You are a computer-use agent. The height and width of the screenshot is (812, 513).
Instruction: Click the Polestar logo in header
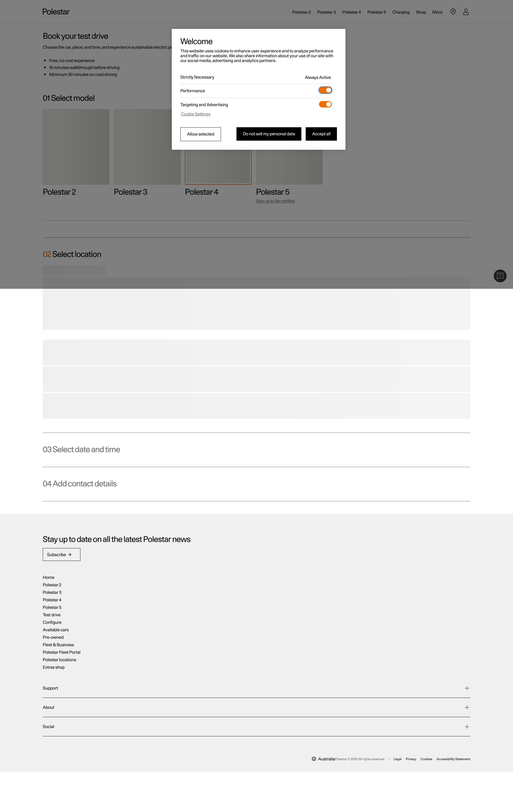click(56, 12)
